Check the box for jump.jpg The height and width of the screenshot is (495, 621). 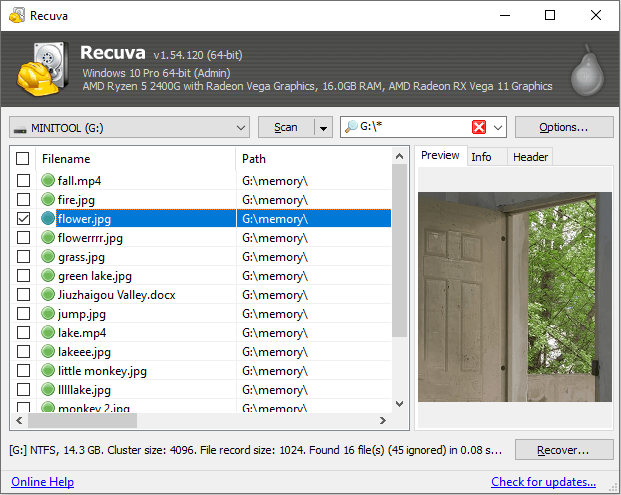click(x=23, y=314)
